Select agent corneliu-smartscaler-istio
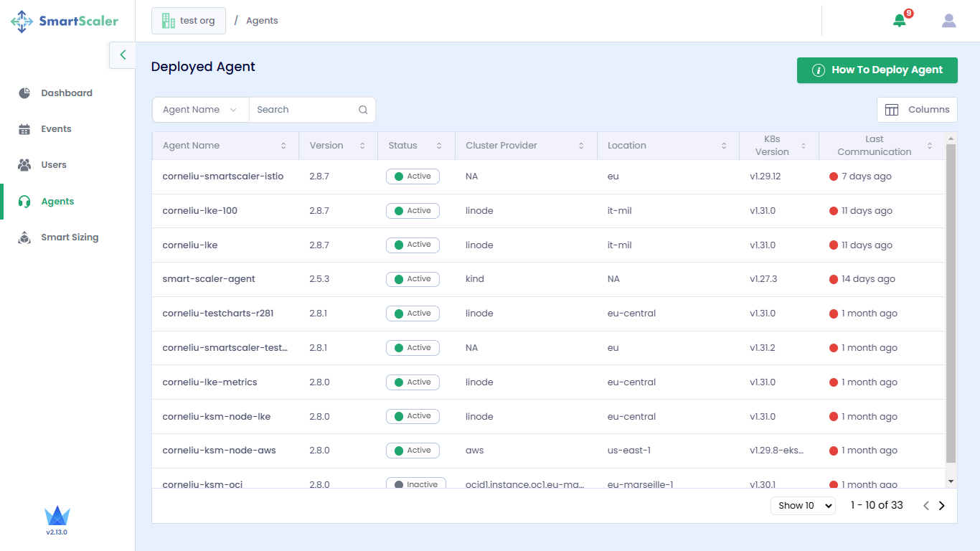Viewport: 980px width, 551px height. [223, 176]
